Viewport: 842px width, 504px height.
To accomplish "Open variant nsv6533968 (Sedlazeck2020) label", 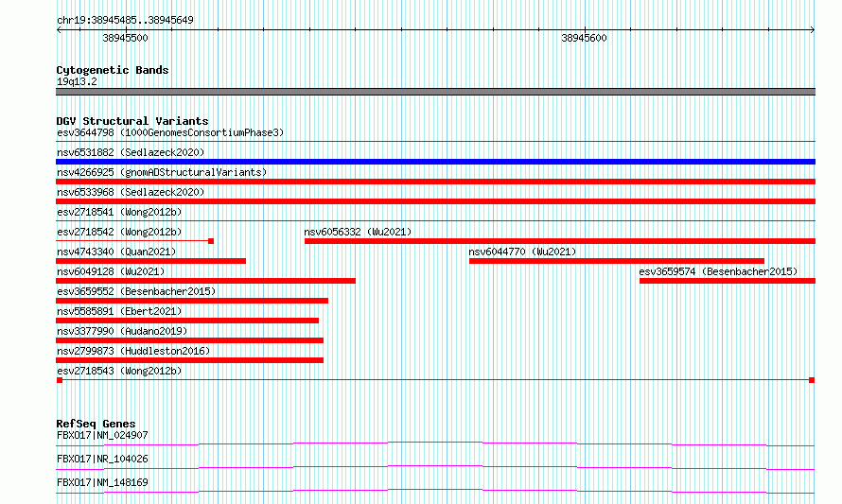I will coord(131,192).
